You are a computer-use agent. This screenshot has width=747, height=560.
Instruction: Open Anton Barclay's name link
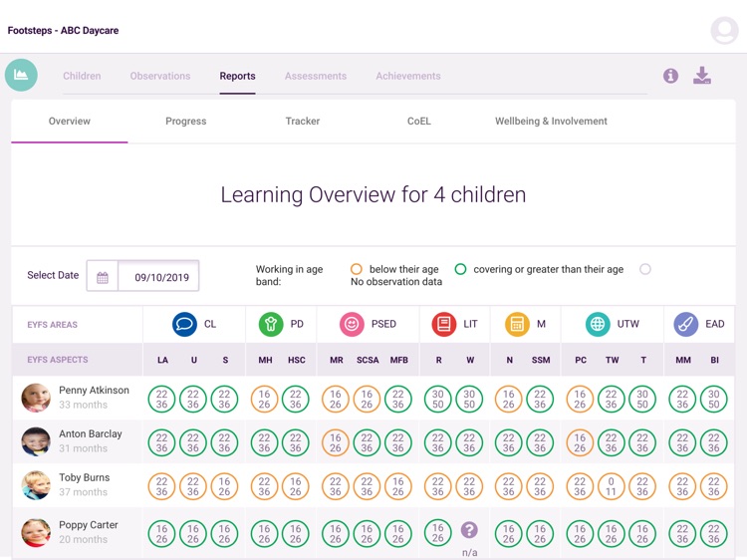tap(91, 433)
